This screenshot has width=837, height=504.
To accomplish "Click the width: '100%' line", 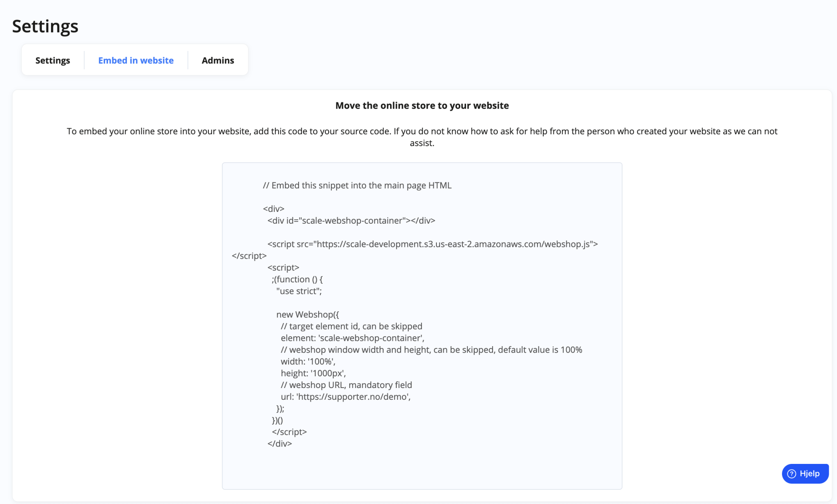I will [x=308, y=362].
